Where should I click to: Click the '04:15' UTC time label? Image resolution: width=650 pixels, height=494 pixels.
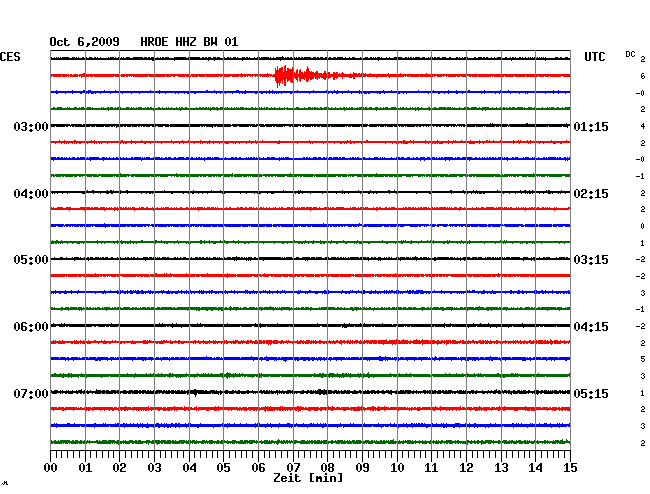(x=591, y=327)
